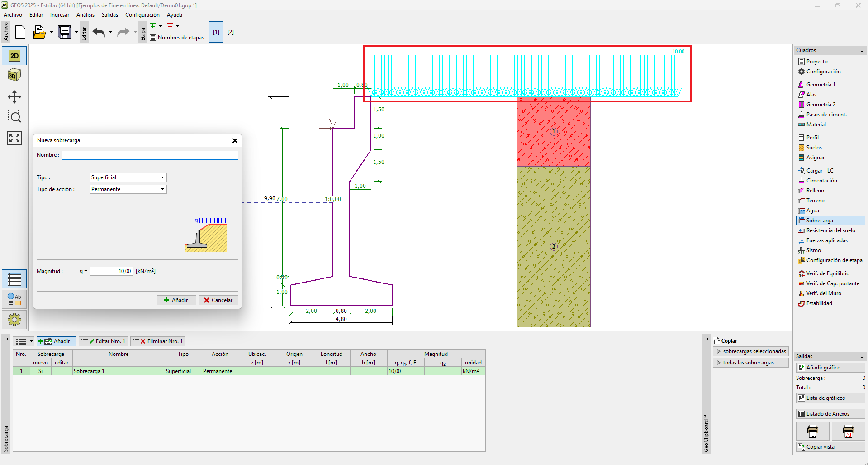Open the Archivo menu
This screenshot has height=465, width=868.
click(13, 15)
